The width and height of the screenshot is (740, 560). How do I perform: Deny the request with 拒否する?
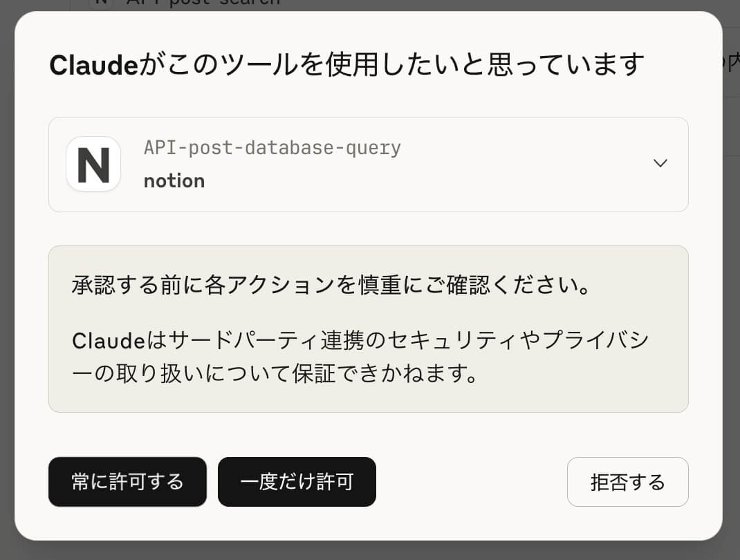627,482
